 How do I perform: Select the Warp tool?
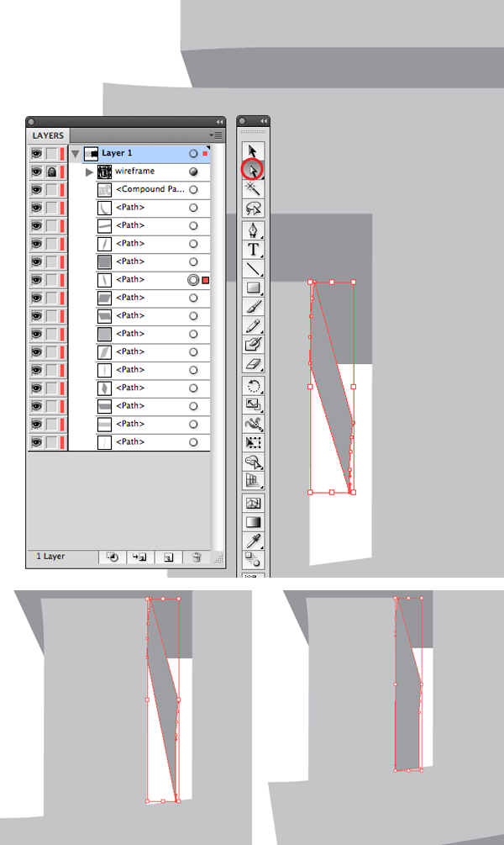(x=253, y=424)
